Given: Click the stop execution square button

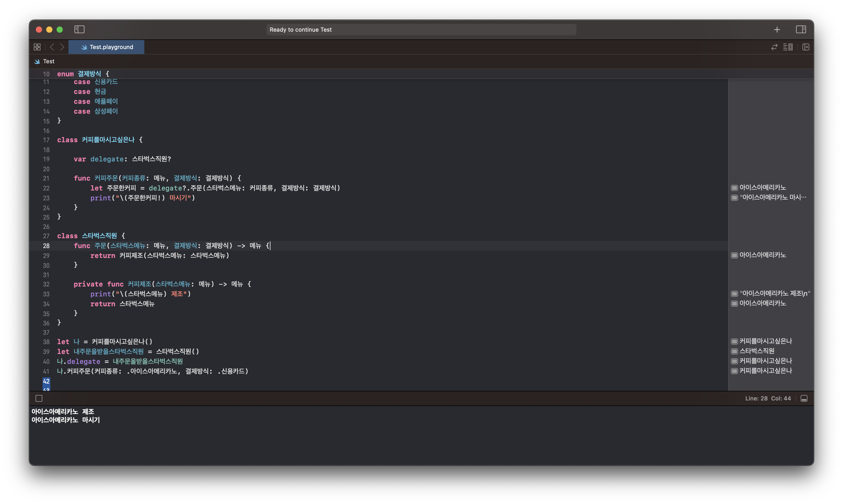Looking at the screenshot, I should coord(39,398).
